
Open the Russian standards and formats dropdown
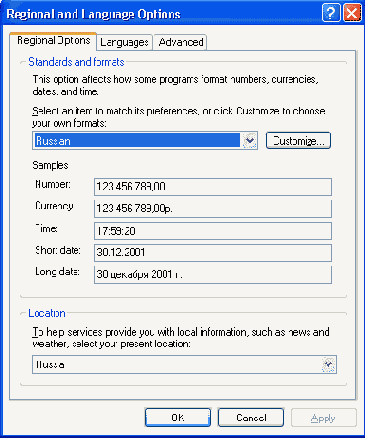coord(249,141)
